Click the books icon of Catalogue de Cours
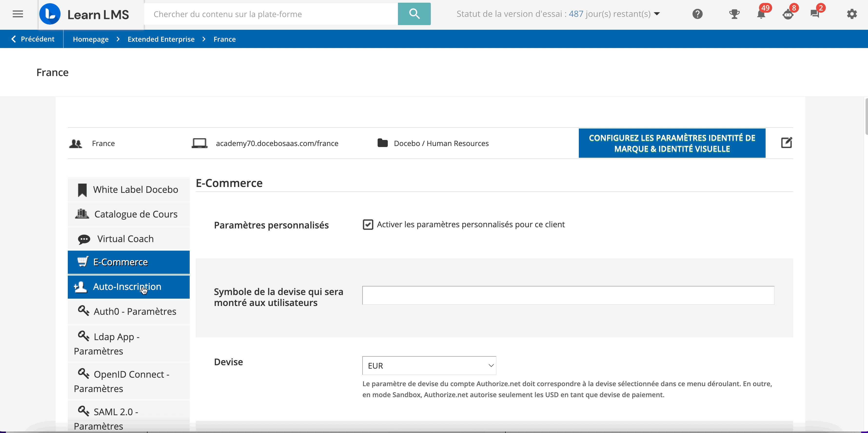This screenshot has height=433, width=868. (82, 214)
